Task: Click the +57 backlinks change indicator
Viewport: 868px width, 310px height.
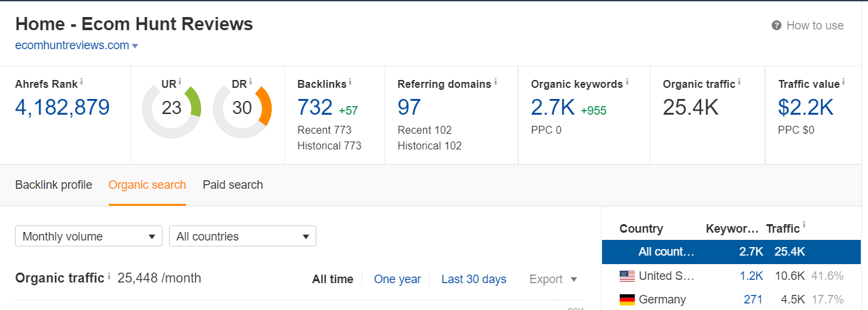Action: point(349,111)
